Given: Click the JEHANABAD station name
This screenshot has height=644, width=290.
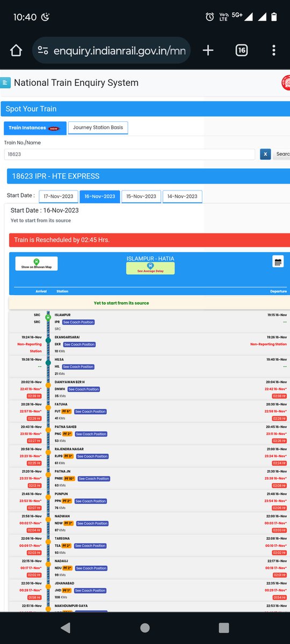Looking at the screenshot, I should [64, 583].
